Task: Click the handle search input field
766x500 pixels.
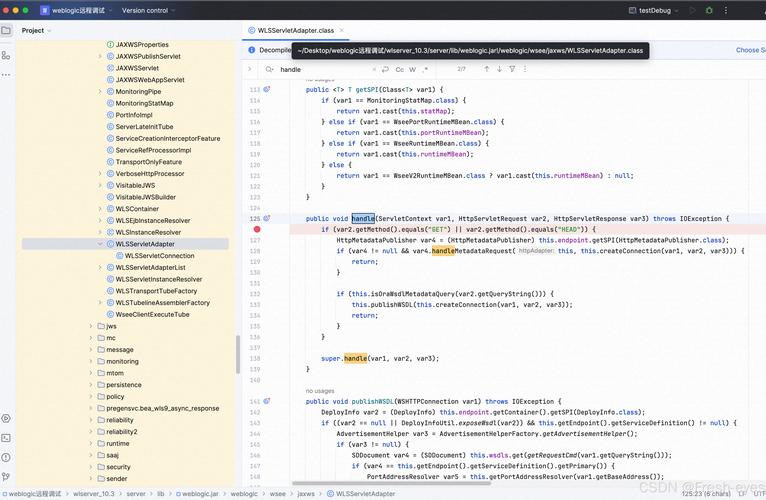Action: pos(324,69)
